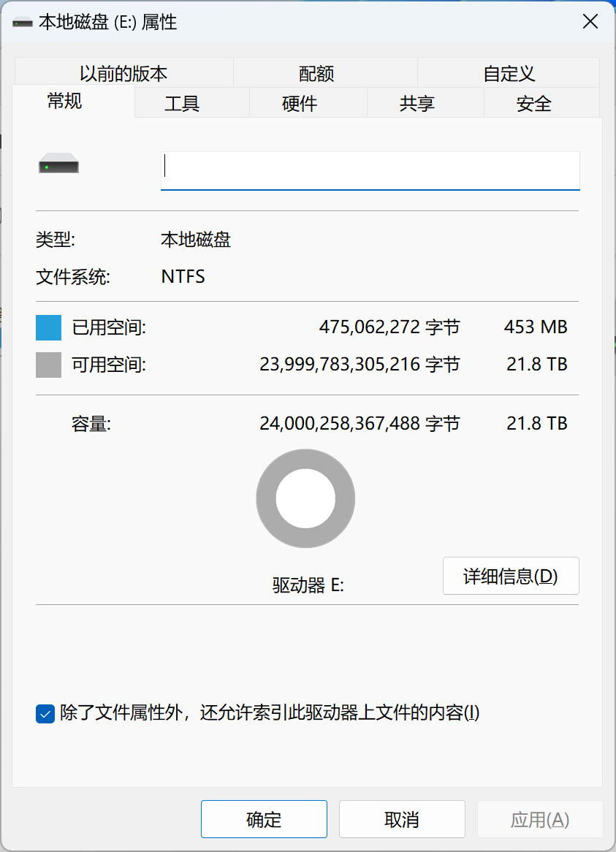Confirm with the 确定 button
Screen dimensions: 616x852
264,819
